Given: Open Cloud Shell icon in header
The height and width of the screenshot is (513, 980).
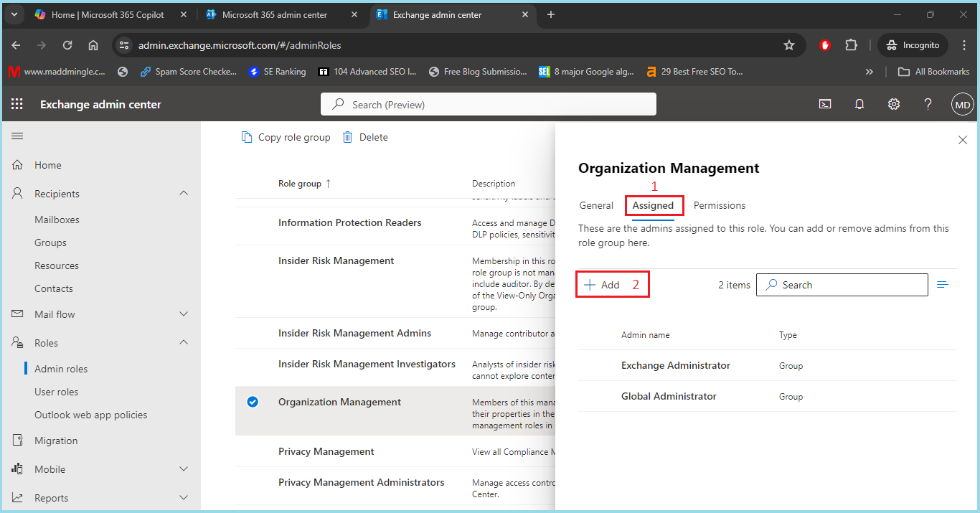Looking at the screenshot, I should [825, 104].
